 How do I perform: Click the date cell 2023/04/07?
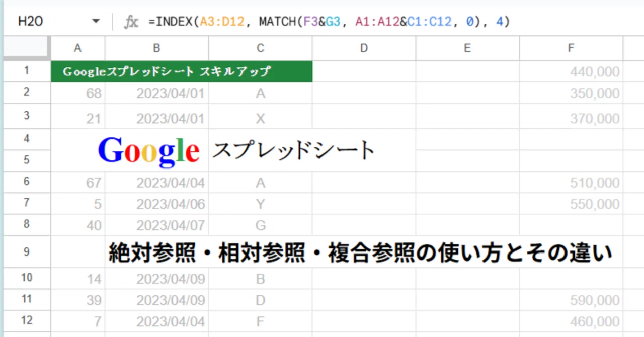(x=157, y=225)
